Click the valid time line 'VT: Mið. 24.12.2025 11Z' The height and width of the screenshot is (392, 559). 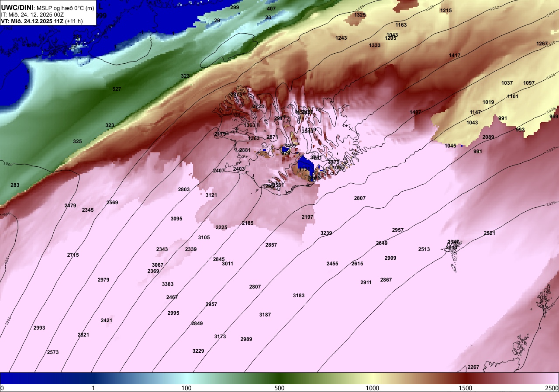tap(33, 21)
